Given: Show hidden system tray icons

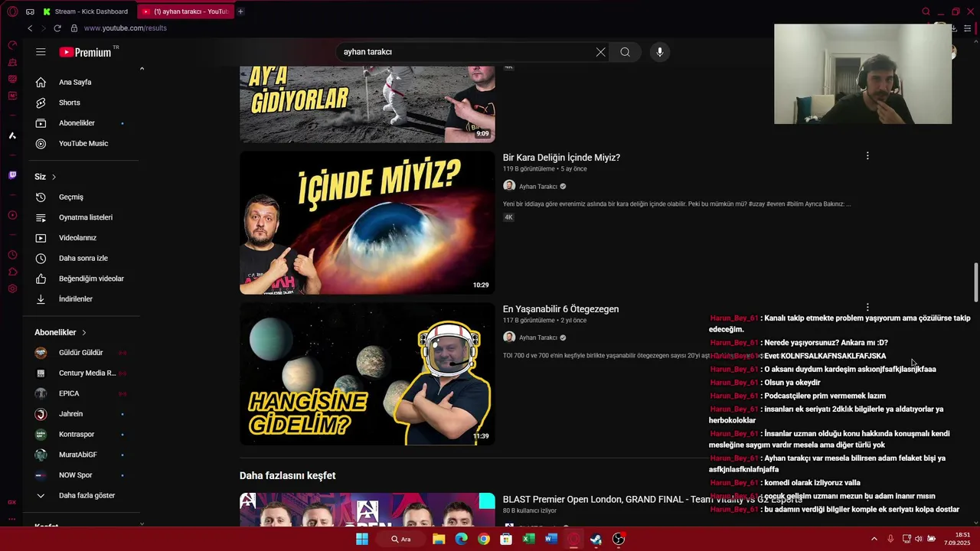Looking at the screenshot, I should 874,539.
